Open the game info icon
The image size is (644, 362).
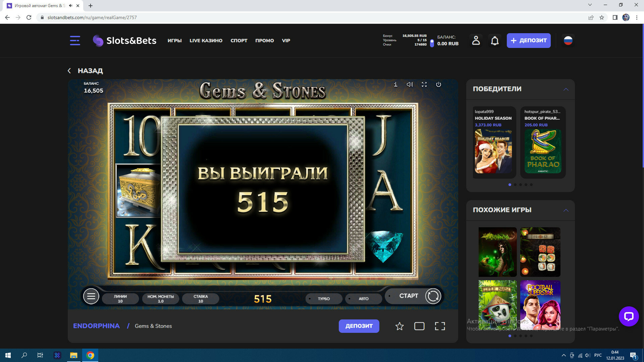(x=395, y=84)
